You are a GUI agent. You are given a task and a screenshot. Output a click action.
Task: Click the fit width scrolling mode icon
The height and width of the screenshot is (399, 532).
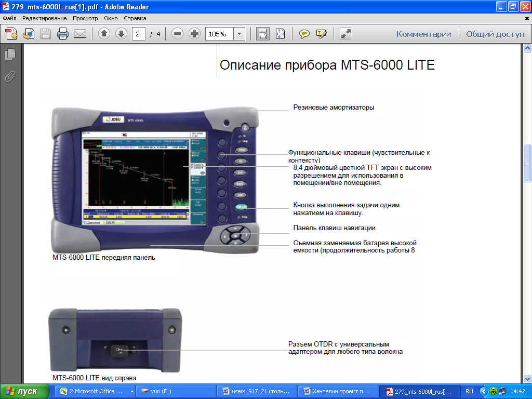pos(262,34)
